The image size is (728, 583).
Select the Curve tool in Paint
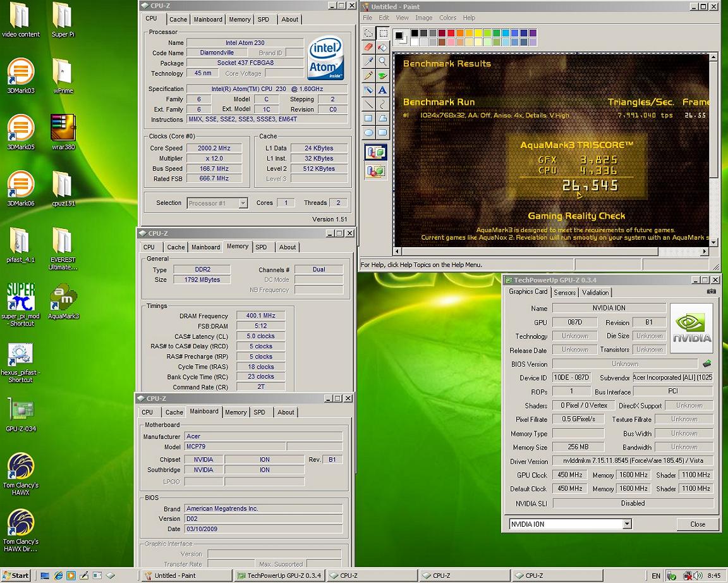pos(382,104)
